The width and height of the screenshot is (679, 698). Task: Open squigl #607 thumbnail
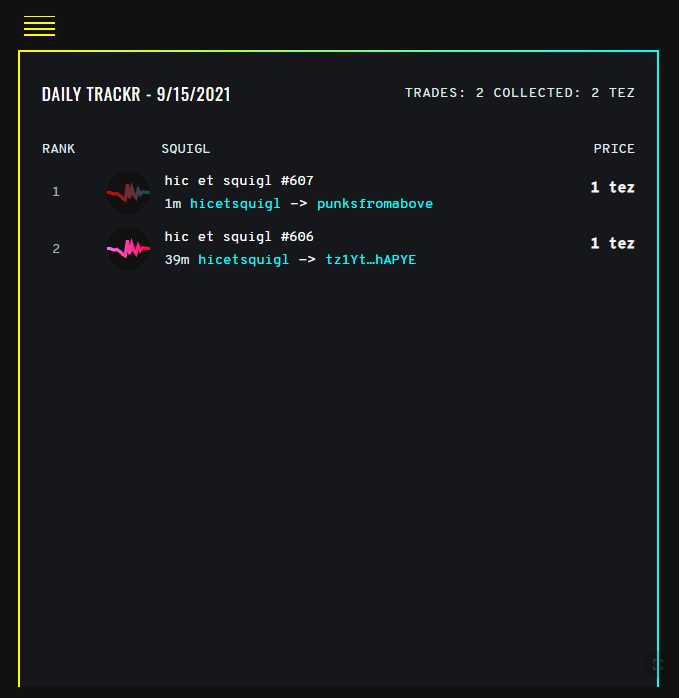pyautogui.click(x=128, y=192)
